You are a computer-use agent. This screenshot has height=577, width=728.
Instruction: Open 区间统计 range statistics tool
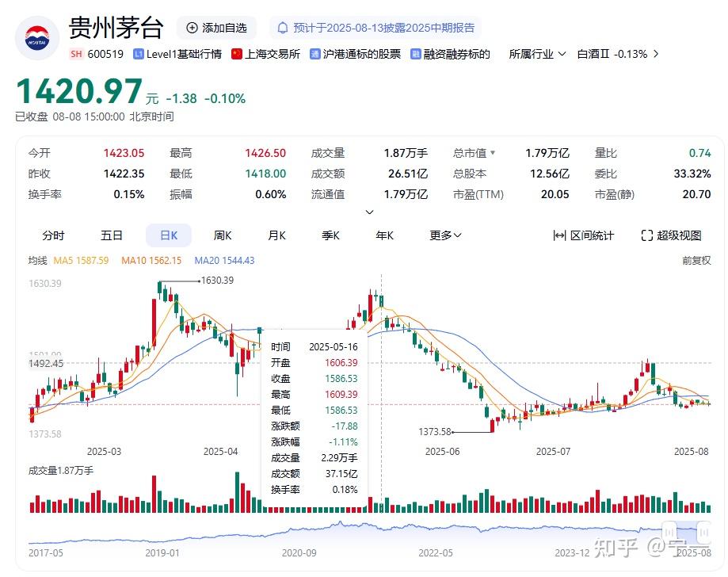[583, 235]
